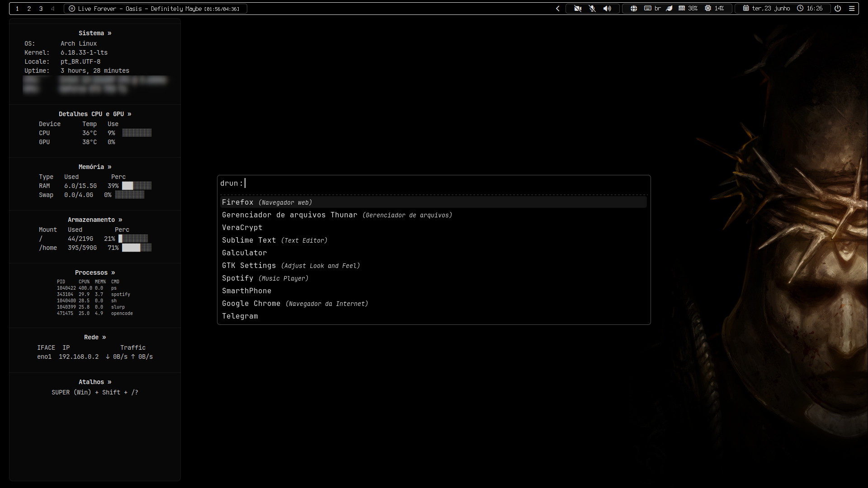Pause the playing track via the pause icon
Viewport: 868px width, 488px height.
click(72, 9)
